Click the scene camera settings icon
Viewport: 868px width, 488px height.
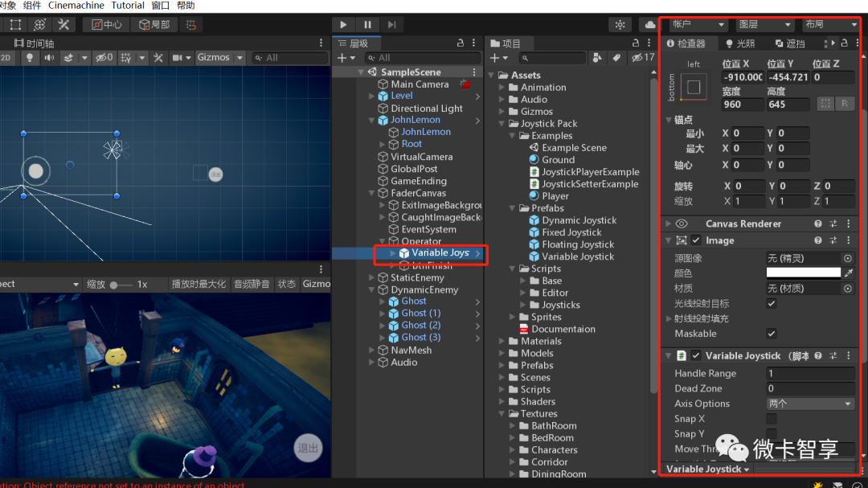178,57
